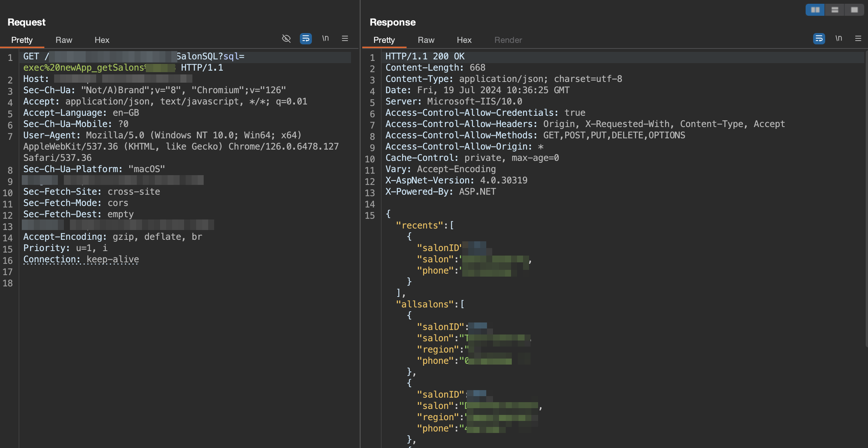Click the request 'Host:' header line
The width and height of the screenshot is (868, 448).
[108, 79]
